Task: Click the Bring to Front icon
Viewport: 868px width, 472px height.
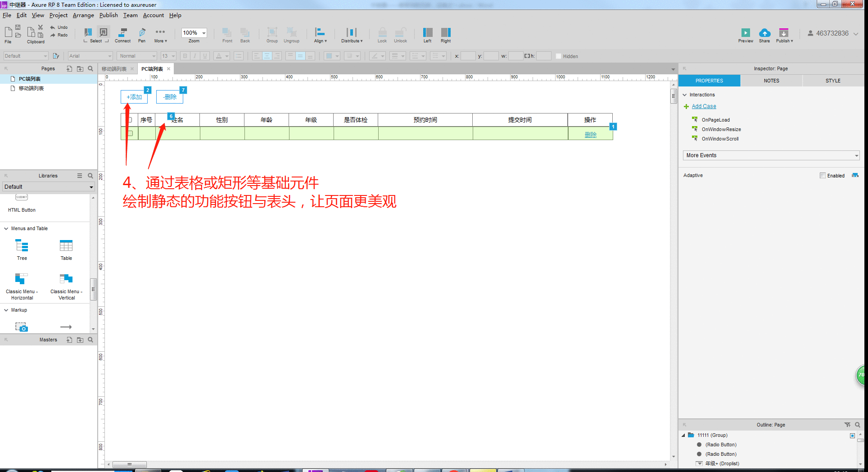Action: coord(227,32)
